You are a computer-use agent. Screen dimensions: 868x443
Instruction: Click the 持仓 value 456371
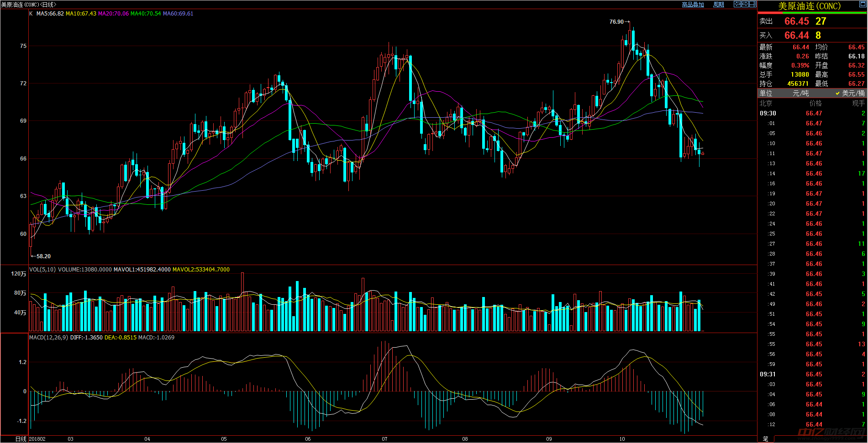[x=798, y=83]
